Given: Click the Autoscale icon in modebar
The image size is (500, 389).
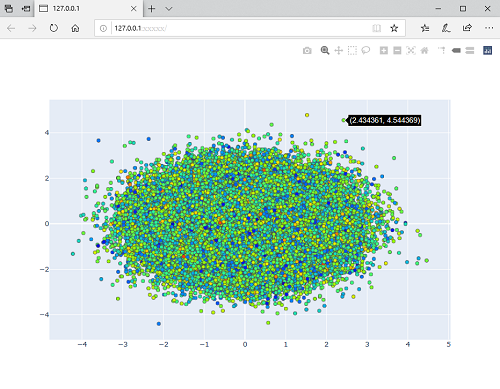Looking at the screenshot, I should pos(411,50).
